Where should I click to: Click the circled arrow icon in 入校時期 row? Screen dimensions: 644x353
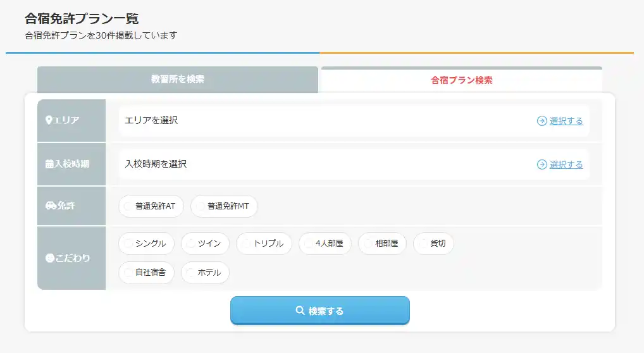(542, 164)
